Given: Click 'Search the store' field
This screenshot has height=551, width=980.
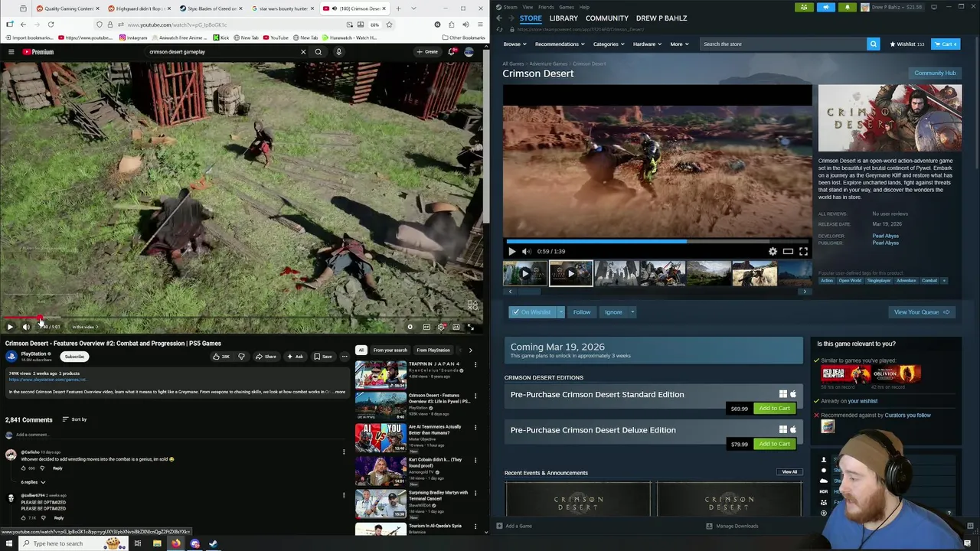Looking at the screenshot, I should point(782,44).
